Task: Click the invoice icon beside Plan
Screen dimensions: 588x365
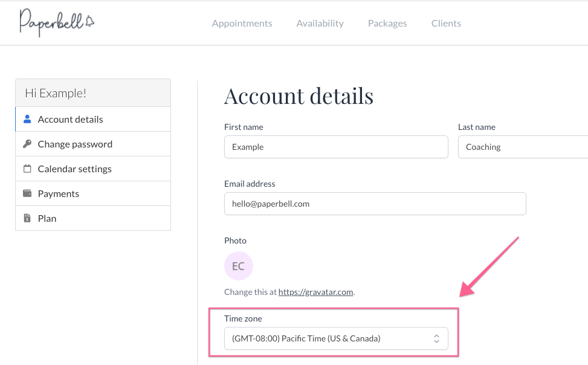Action: point(27,218)
